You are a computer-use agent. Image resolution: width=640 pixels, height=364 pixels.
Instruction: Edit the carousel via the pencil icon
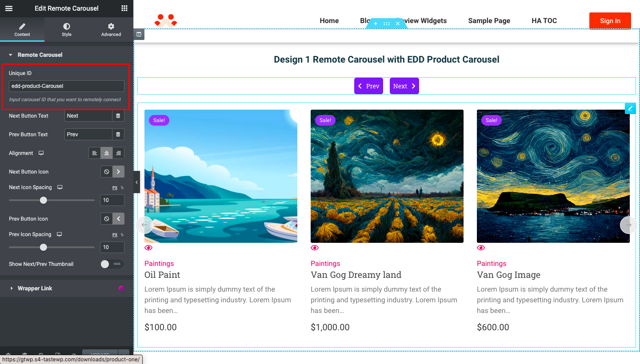(630, 108)
